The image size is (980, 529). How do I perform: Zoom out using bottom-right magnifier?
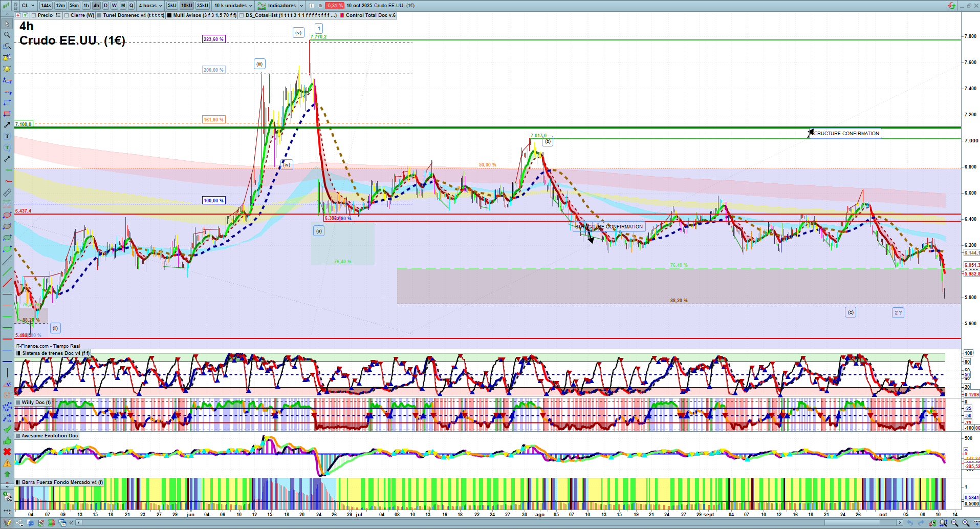click(954, 523)
